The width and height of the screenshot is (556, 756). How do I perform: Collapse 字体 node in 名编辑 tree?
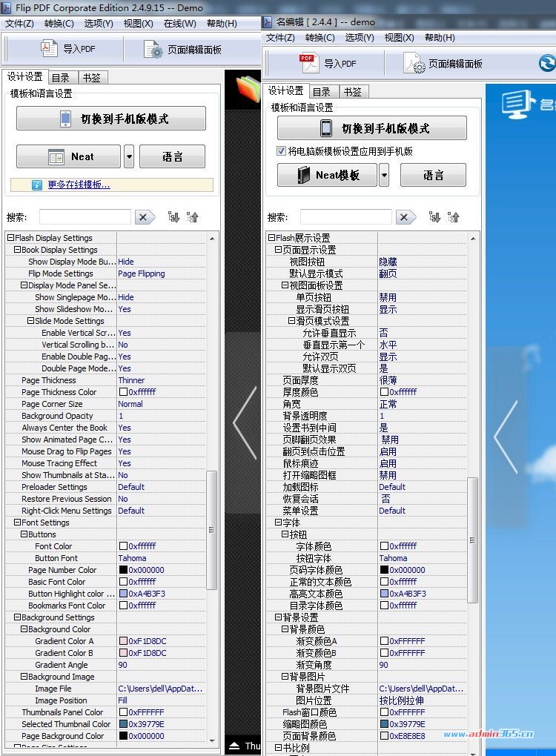(278, 523)
